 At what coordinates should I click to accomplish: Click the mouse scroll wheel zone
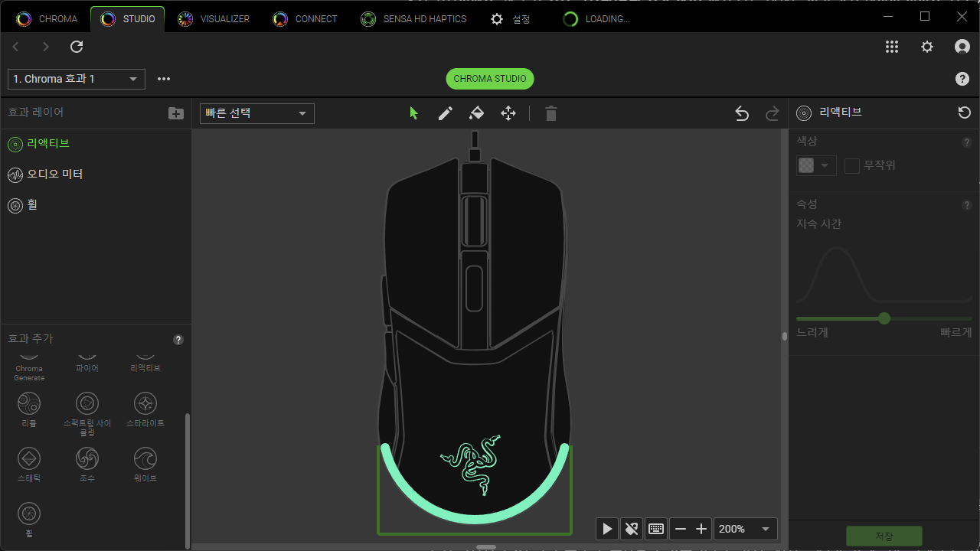coord(474,222)
